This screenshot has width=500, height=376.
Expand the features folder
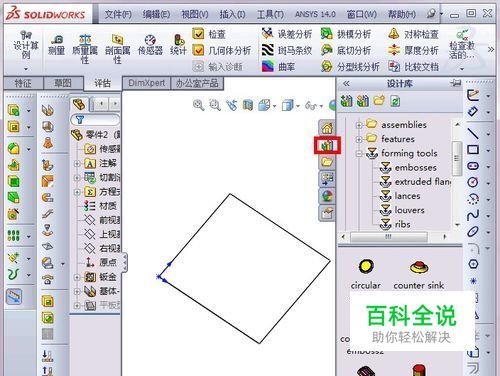pyautogui.click(x=359, y=139)
